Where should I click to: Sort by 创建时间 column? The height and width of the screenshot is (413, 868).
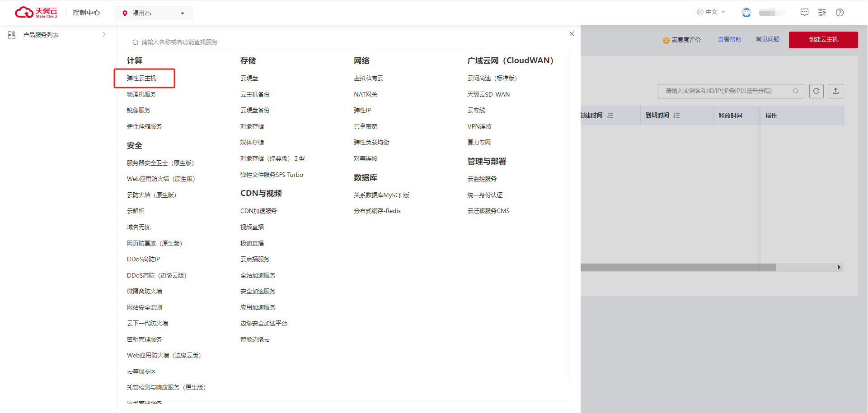point(610,116)
